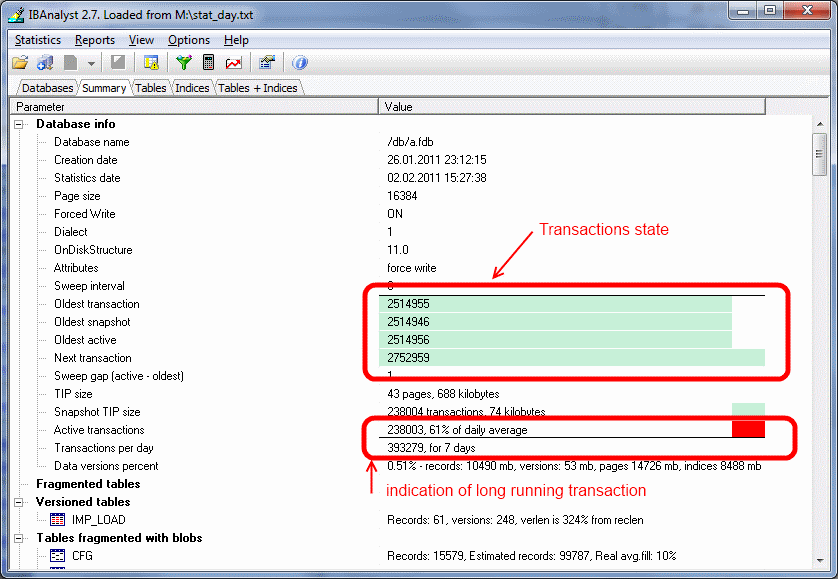The image size is (838, 579).
Task: Open the dropdown arrow beside the grey document icon
Action: [x=91, y=63]
